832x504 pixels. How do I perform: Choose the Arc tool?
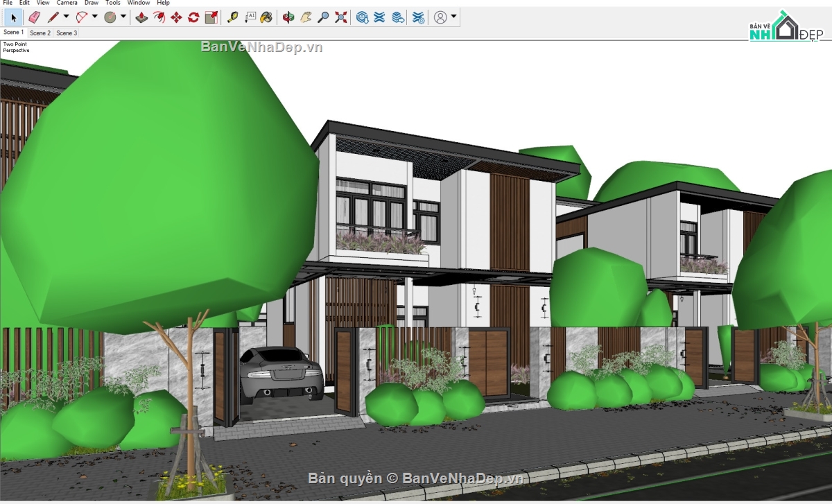(x=82, y=18)
